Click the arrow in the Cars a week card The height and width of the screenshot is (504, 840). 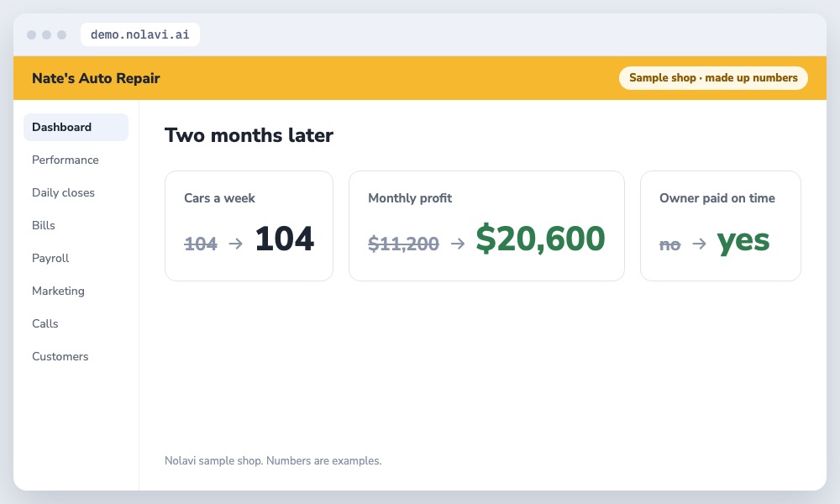(x=236, y=244)
